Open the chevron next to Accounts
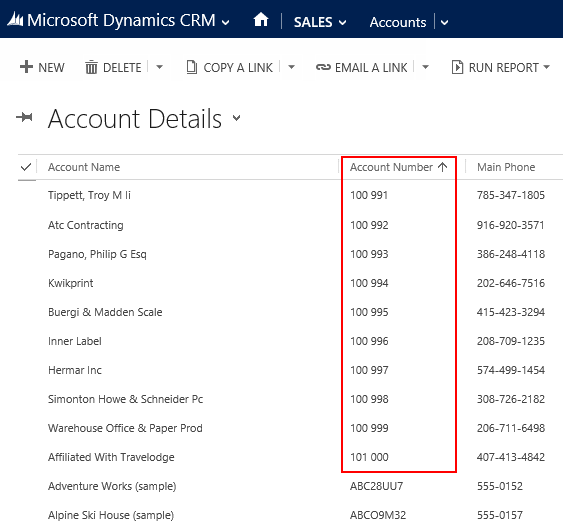This screenshot has height=530, width=563. (445, 23)
